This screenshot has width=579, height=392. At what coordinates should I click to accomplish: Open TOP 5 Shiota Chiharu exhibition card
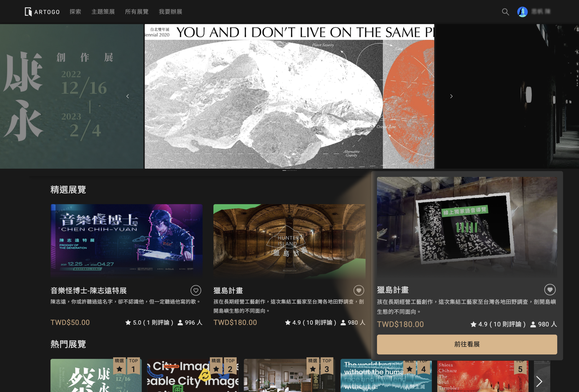482,376
